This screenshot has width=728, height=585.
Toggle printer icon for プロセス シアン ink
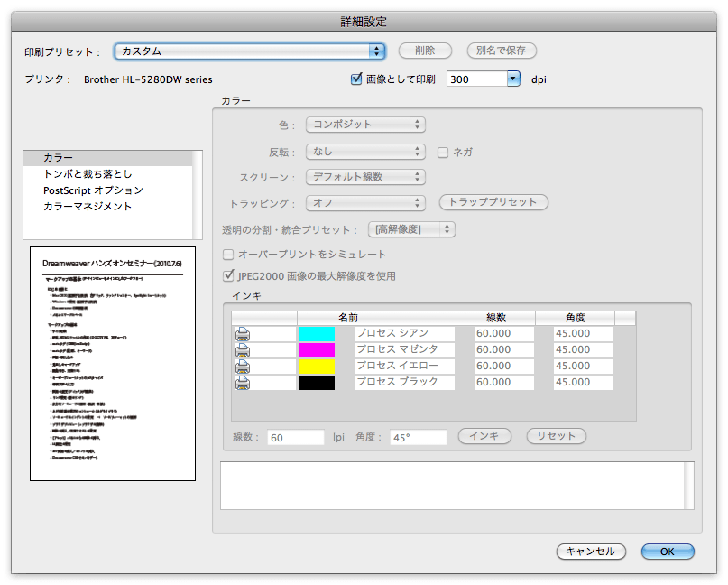(x=243, y=334)
